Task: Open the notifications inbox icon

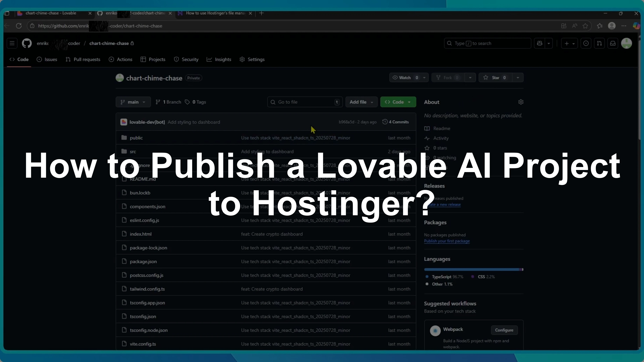Action: pyautogui.click(x=613, y=43)
